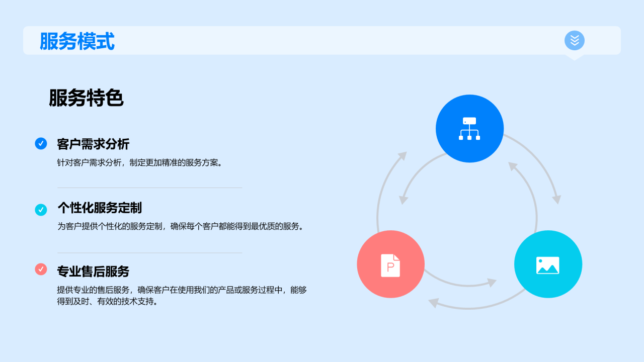Click the 客户需求分析 heading link

pyautogui.click(x=93, y=144)
